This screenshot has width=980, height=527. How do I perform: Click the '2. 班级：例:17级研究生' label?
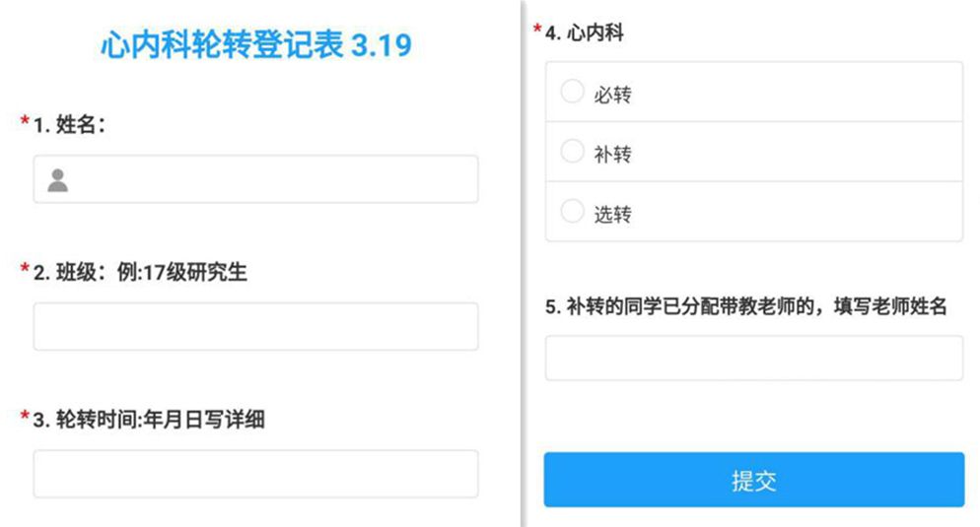point(140,273)
